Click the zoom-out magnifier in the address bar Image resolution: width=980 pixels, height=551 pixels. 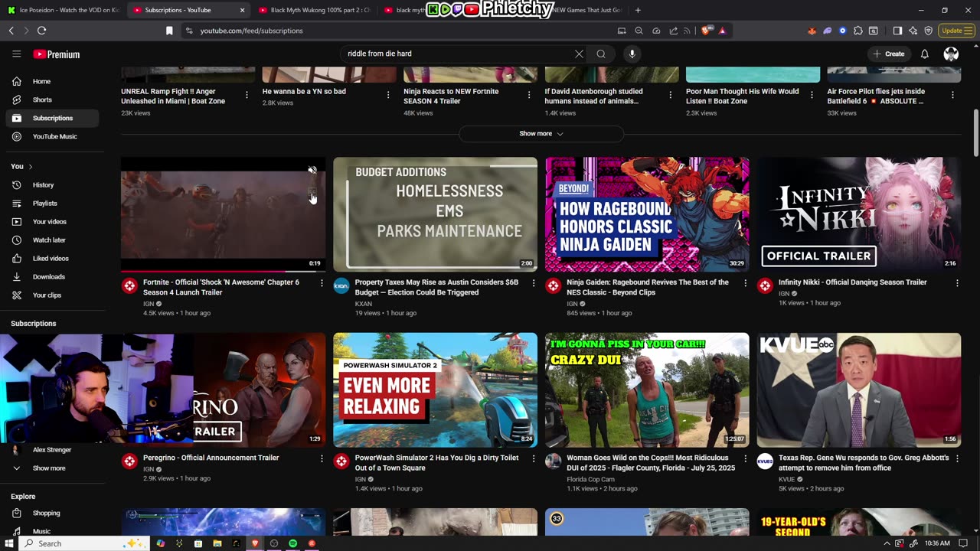click(639, 31)
